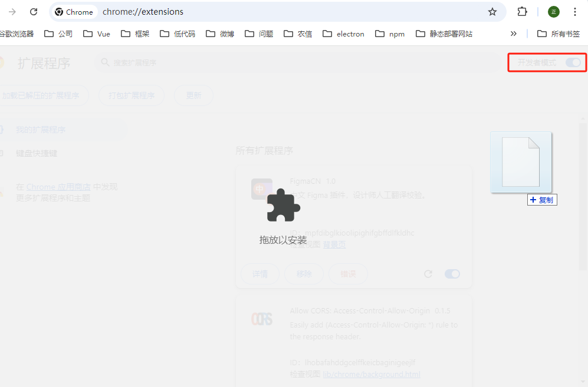Bookmark this page with the star icon
The height and width of the screenshot is (387, 588).
pos(492,12)
